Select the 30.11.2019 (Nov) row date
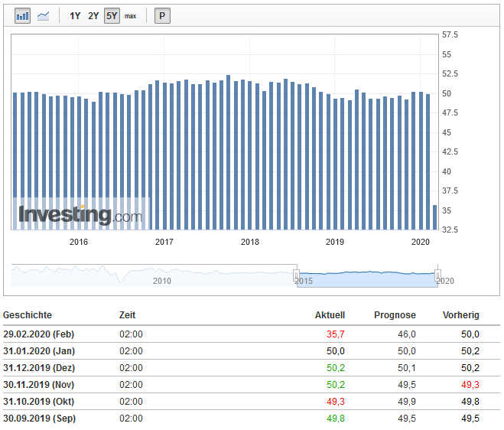This screenshot has height=430, width=504. point(38,385)
